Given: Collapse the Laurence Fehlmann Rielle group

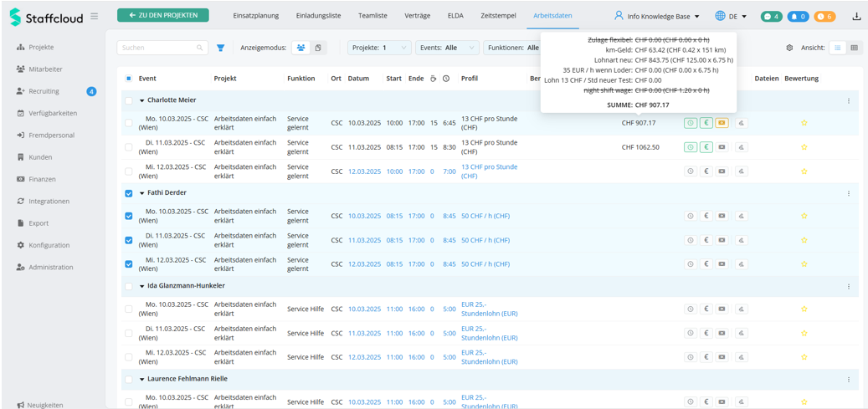Looking at the screenshot, I should tap(141, 380).
